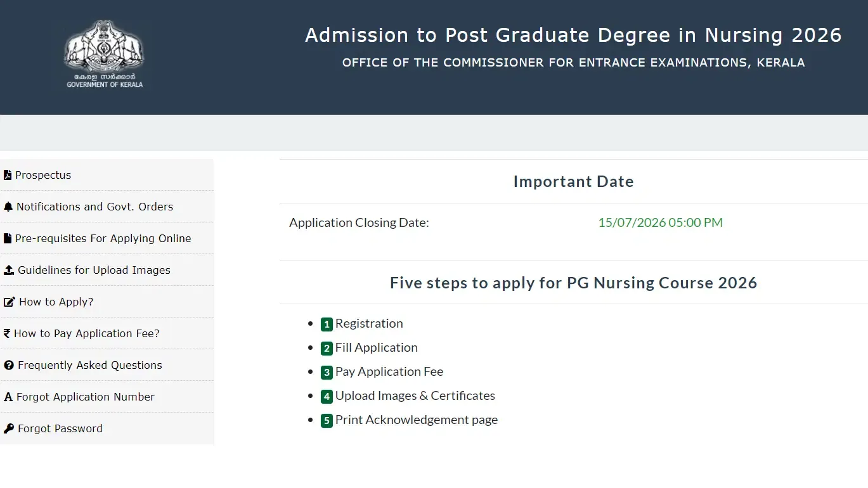This screenshot has width=868, height=488.
Task: Click the Application Closing Date label
Action: point(359,222)
